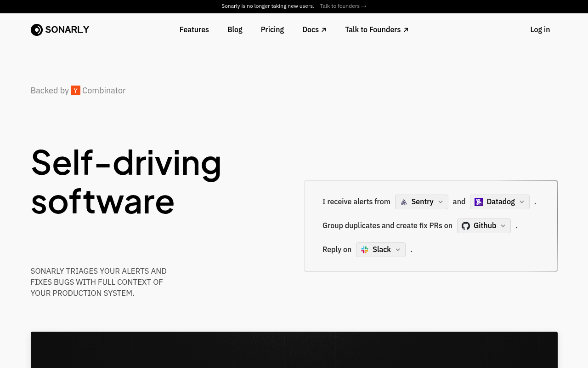Image resolution: width=588 pixels, height=368 pixels.
Task: Expand the chevron next to Datadog
Action: (x=522, y=202)
